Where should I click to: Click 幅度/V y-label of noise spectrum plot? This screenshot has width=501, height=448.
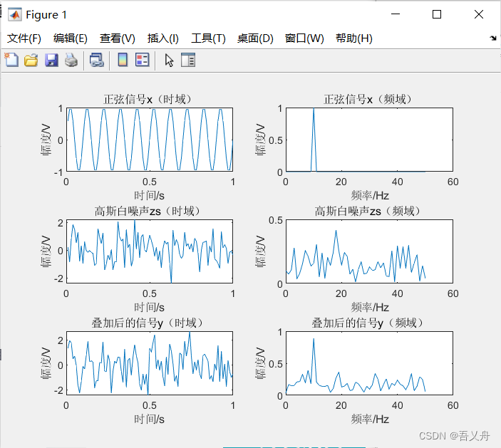(260, 251)
